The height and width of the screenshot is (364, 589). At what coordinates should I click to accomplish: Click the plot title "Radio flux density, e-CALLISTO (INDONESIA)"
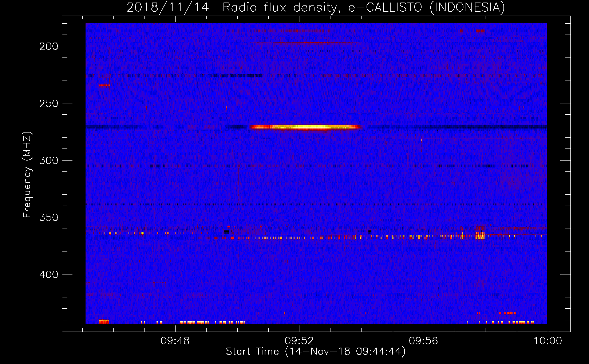(x=363, y=7)
